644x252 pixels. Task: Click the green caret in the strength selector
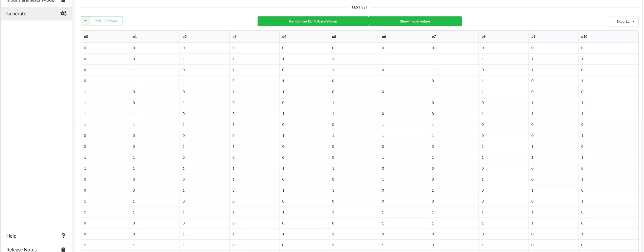[85, 21]
